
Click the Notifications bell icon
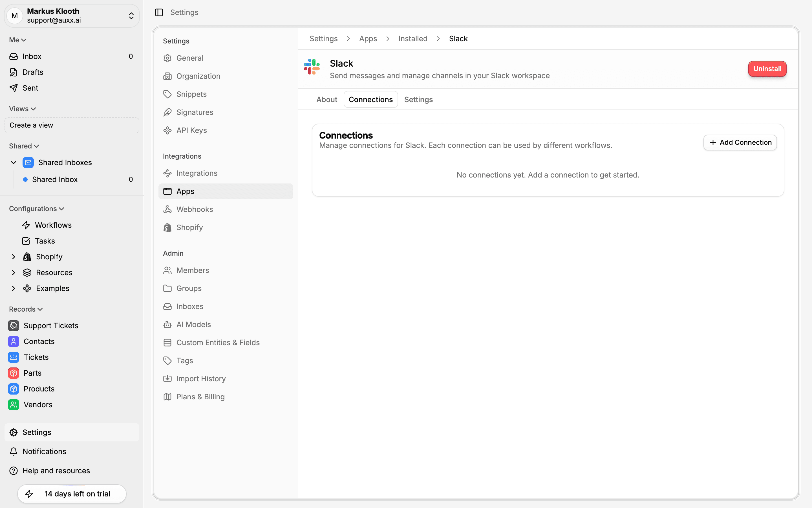click(14, 452)
